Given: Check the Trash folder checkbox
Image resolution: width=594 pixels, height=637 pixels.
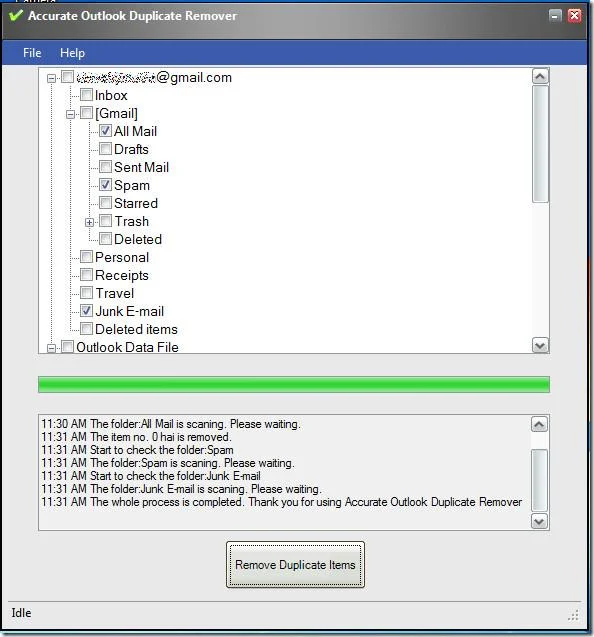Looking at the screenshot, I should [105, 221].
